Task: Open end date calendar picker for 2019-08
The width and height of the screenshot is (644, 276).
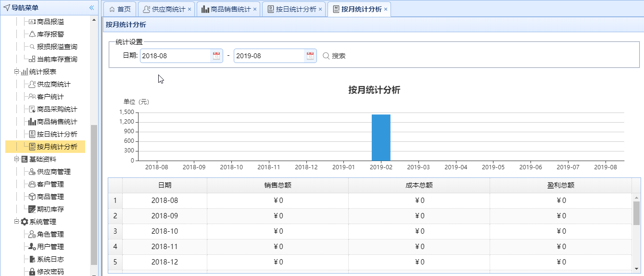Action: (x=310, y=56)
